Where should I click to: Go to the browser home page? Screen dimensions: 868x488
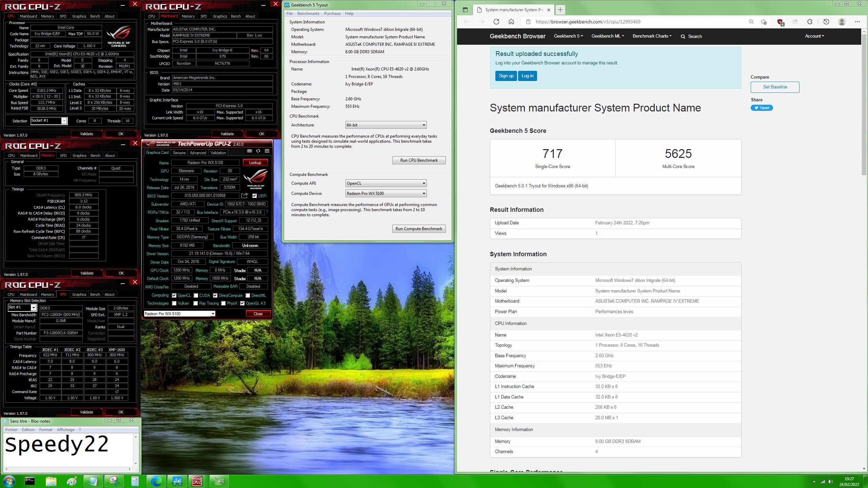point(511,22)
